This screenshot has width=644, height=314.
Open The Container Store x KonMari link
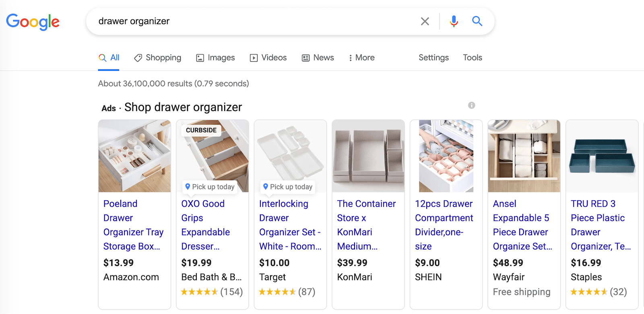(366, 225)
